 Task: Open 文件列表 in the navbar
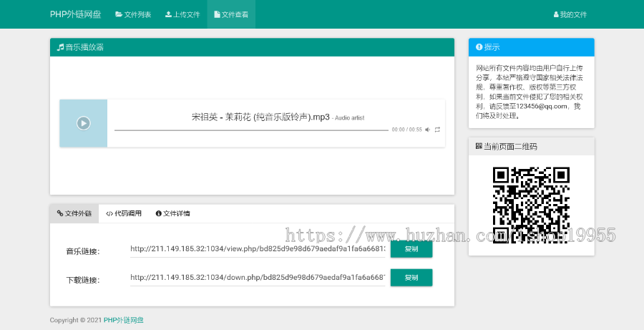133,14
